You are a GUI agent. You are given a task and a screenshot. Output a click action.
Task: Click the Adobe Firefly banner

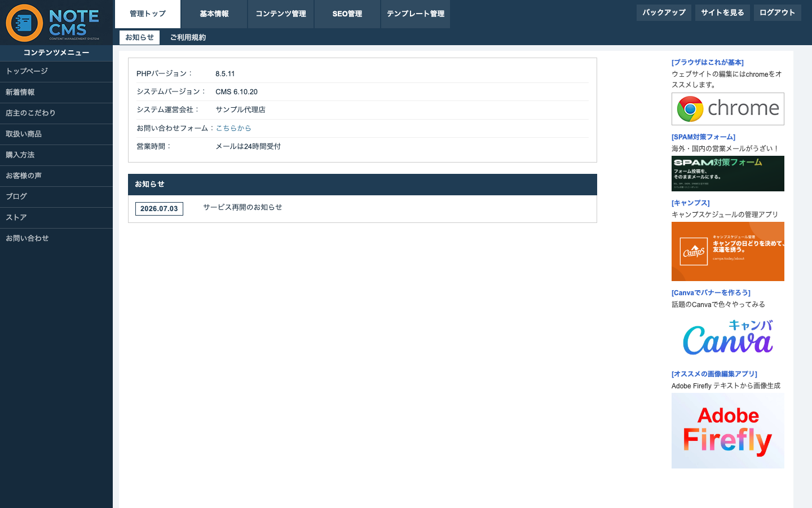click(x=728, y=431)
